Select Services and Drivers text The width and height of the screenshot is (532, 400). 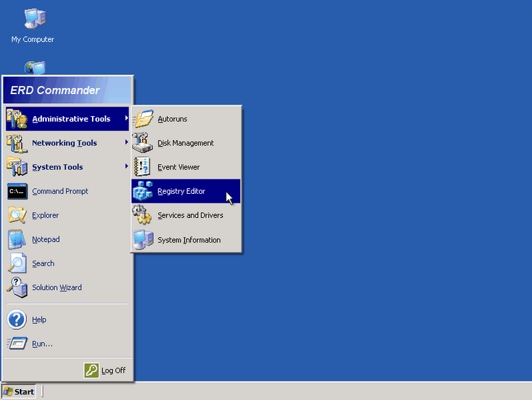click(x=190, y=215)
